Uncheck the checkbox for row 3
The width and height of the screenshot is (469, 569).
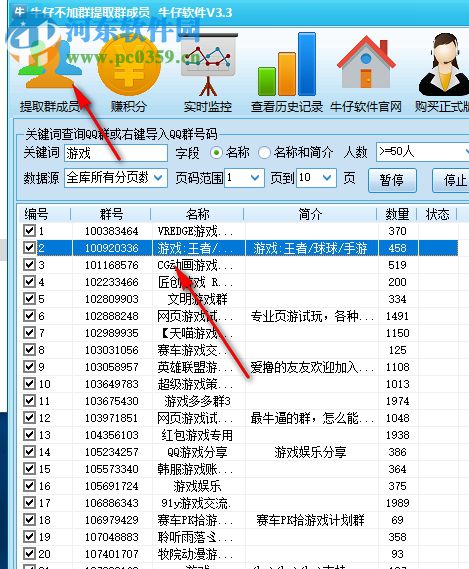point(29,265)
